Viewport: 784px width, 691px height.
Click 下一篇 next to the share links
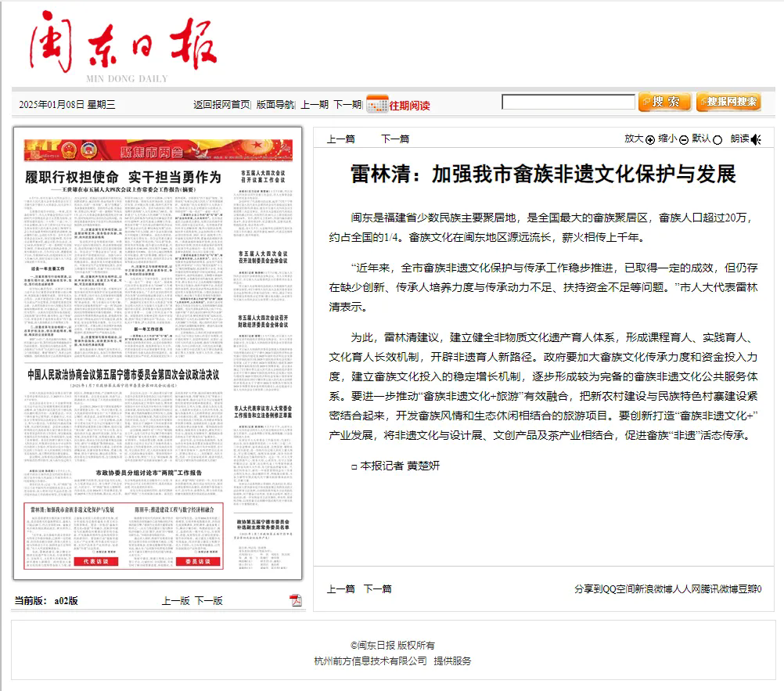coord(377,589)
